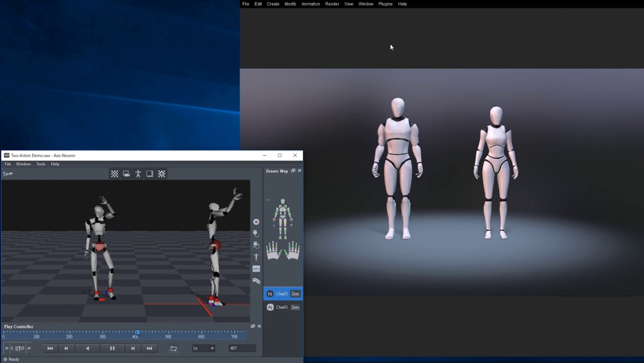Click the T-pose calibration icon
The width and height of the screenshot is (644, 363).
256,257
